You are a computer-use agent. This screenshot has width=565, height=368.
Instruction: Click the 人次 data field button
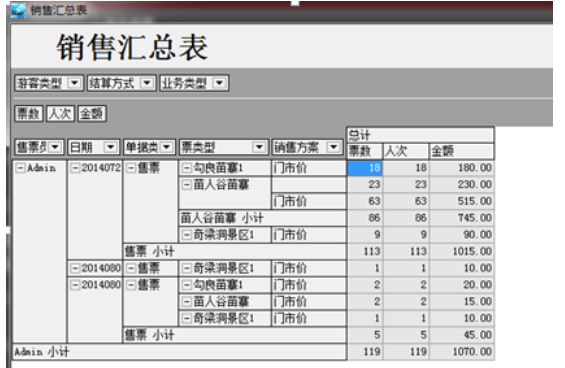(60, 114)
